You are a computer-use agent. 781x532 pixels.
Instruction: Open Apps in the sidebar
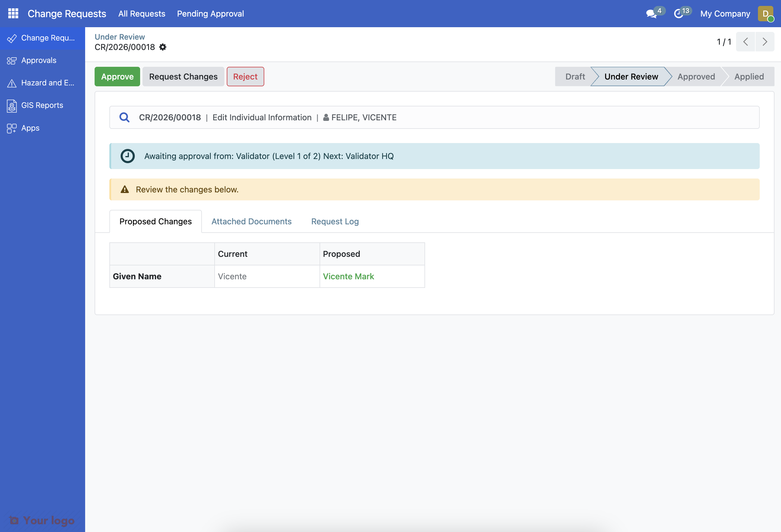(x=42, y=128)
